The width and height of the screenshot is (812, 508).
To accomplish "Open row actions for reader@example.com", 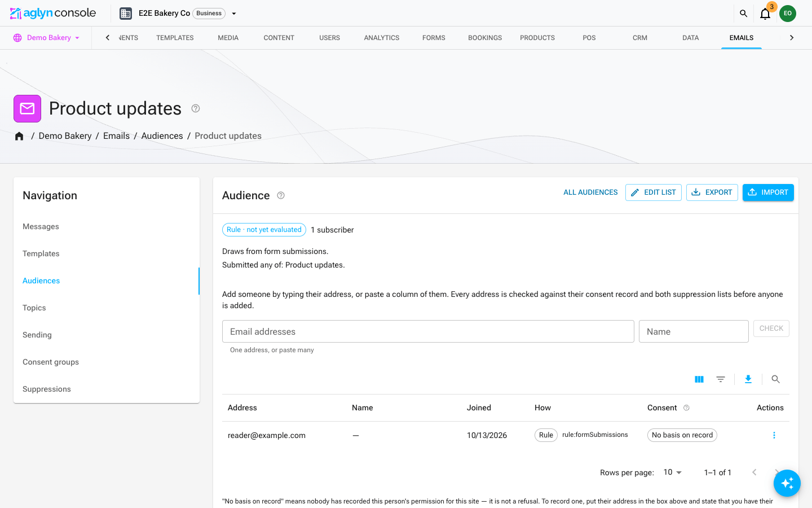I will (x=774, y=435).
